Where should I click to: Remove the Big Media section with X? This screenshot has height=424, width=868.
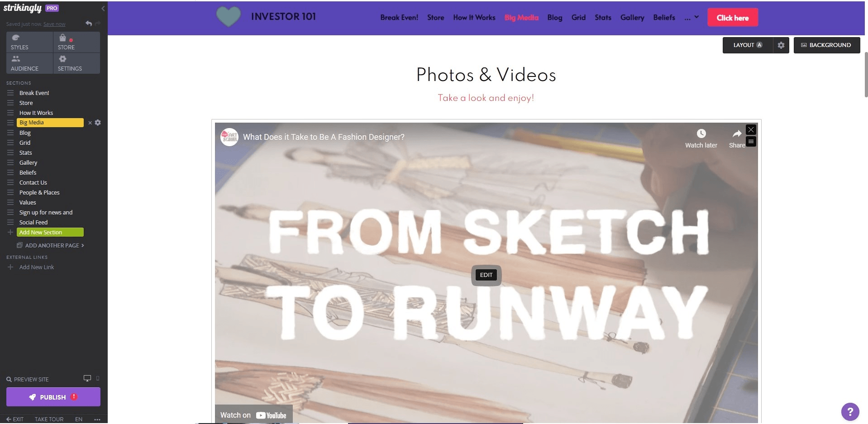90,123
